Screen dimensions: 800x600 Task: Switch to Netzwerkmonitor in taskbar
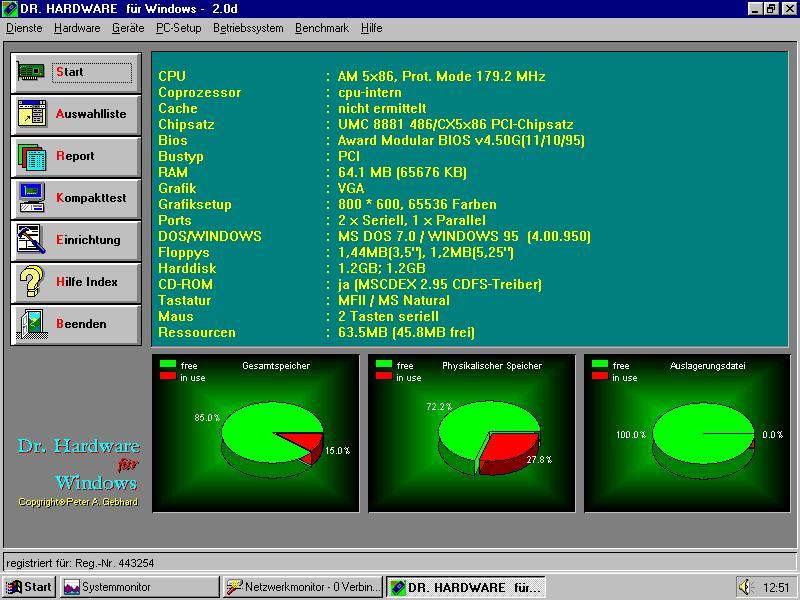coord(303,587)
